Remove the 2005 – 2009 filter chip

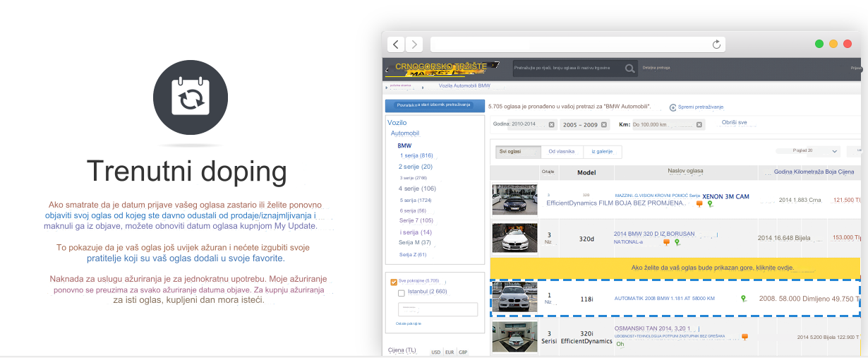coord(605,124)
